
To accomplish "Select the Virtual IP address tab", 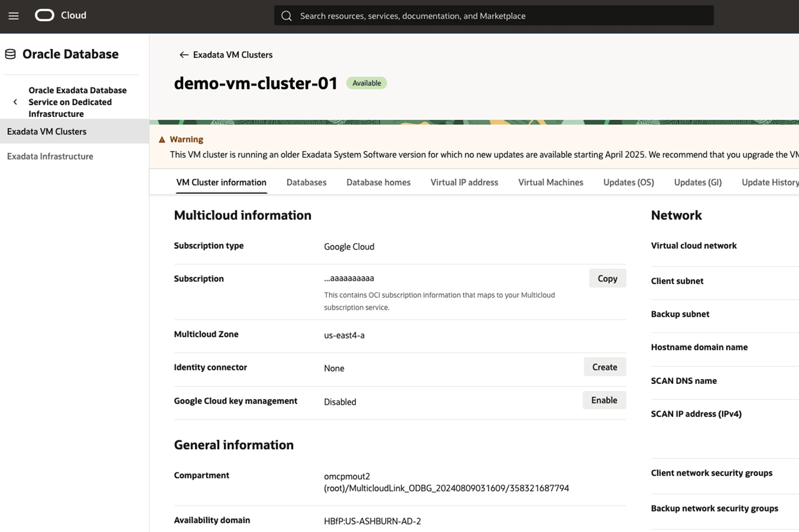I will tap(464, 182).
